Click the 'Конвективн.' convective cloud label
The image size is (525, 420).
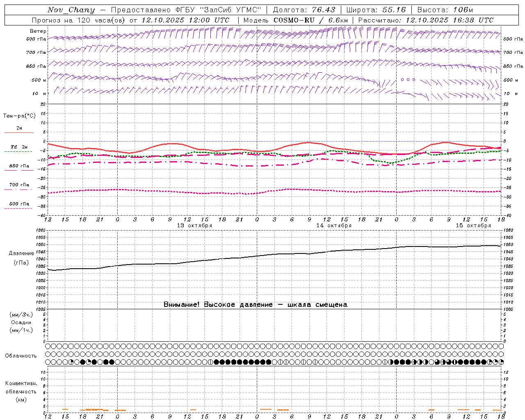tap(21, 383)
